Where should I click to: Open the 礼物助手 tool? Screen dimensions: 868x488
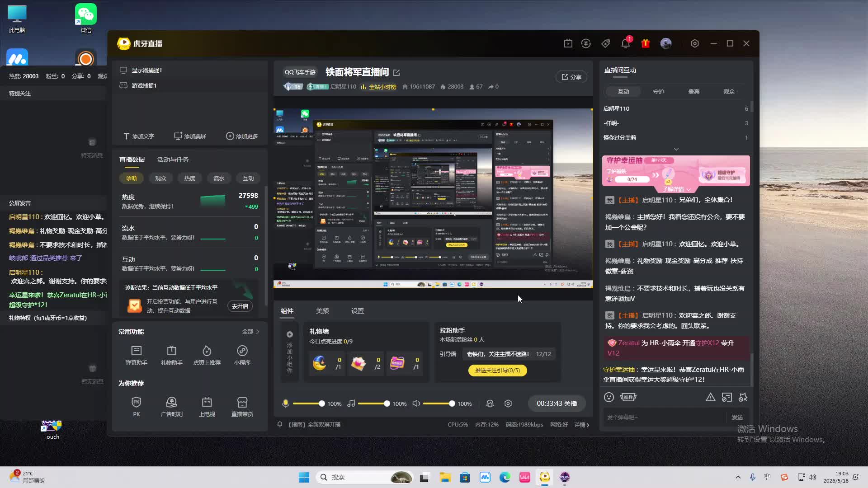pos(171,355)
